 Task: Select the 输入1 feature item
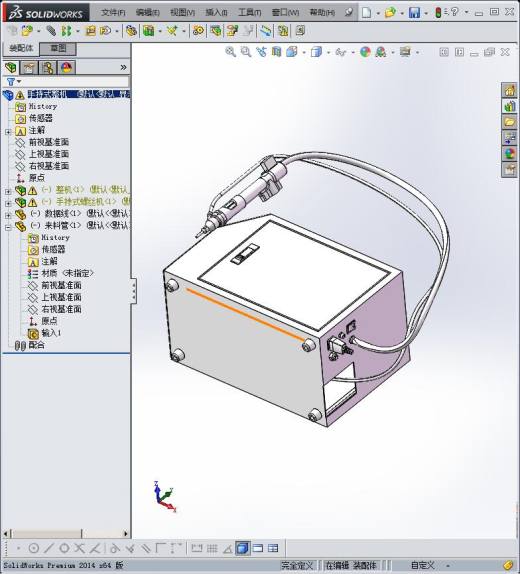point(51,333)
